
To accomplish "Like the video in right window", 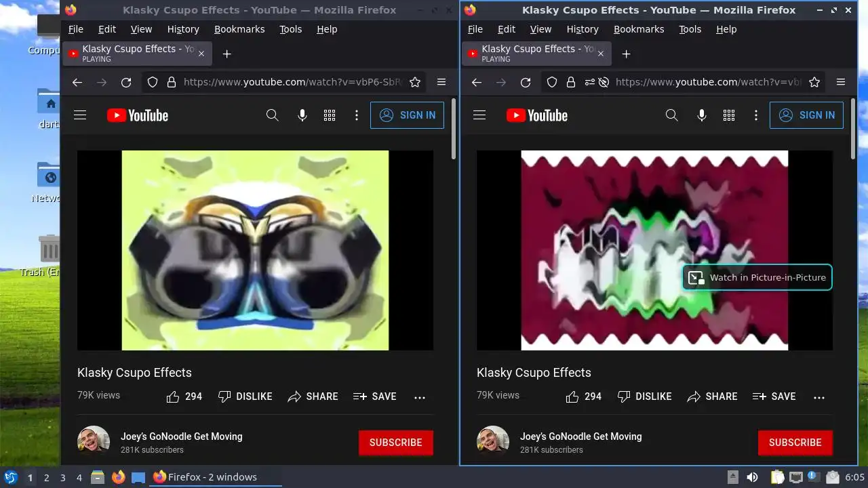I will coord(583,396).
